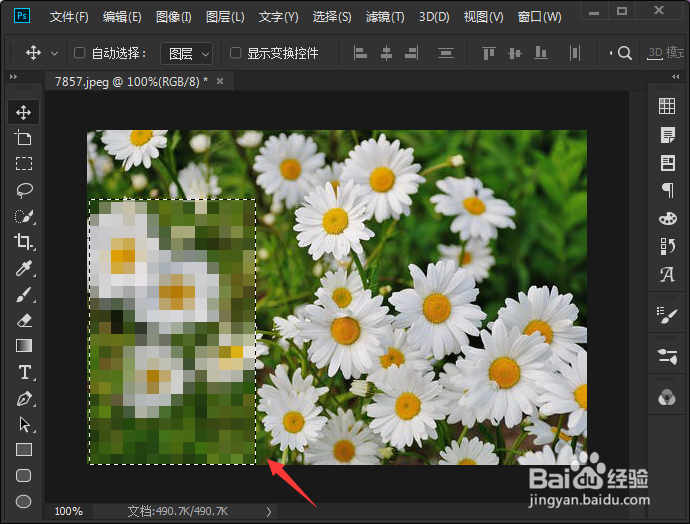Open the Move tool preset dropdown arrow
Viewport: 690px width, 524px height.
tap(54, 54)
